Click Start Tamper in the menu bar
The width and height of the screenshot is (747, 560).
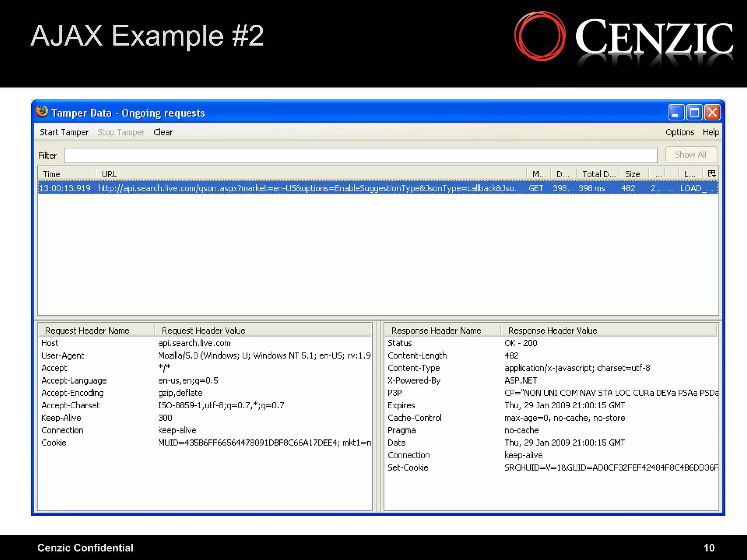[x=64, y=132]
